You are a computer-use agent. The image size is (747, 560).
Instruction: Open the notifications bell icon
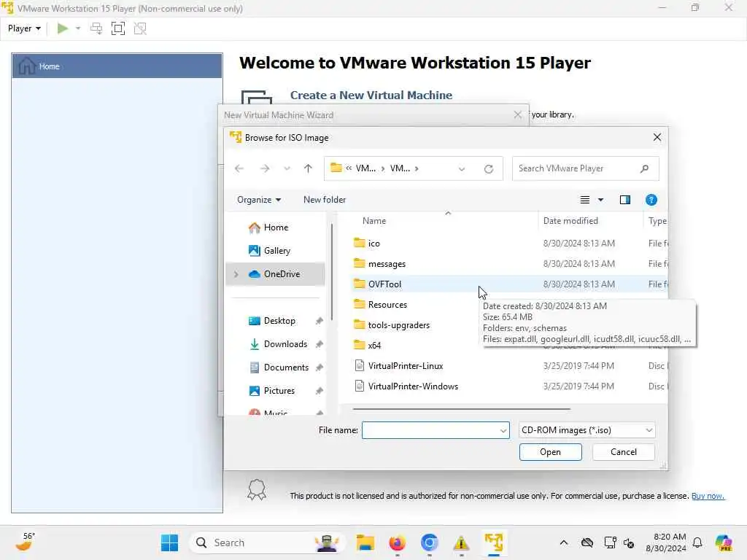tap(697, 542)
